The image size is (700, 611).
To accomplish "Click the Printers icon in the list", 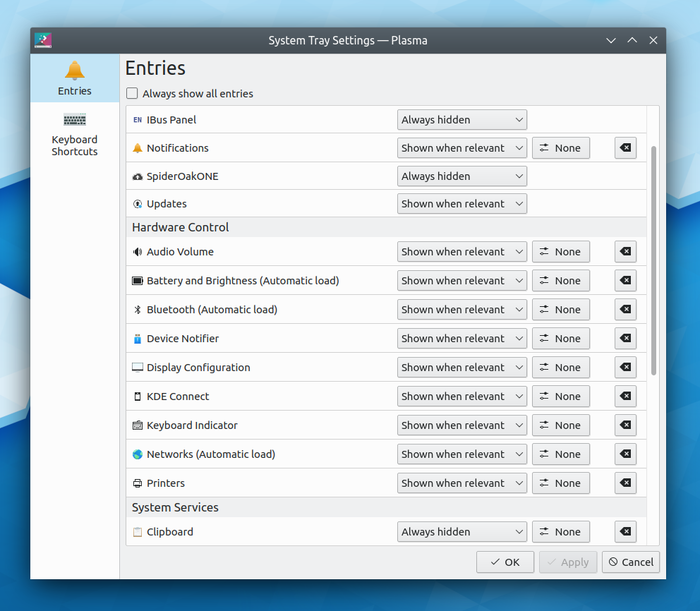I will [x=138, y=484].
